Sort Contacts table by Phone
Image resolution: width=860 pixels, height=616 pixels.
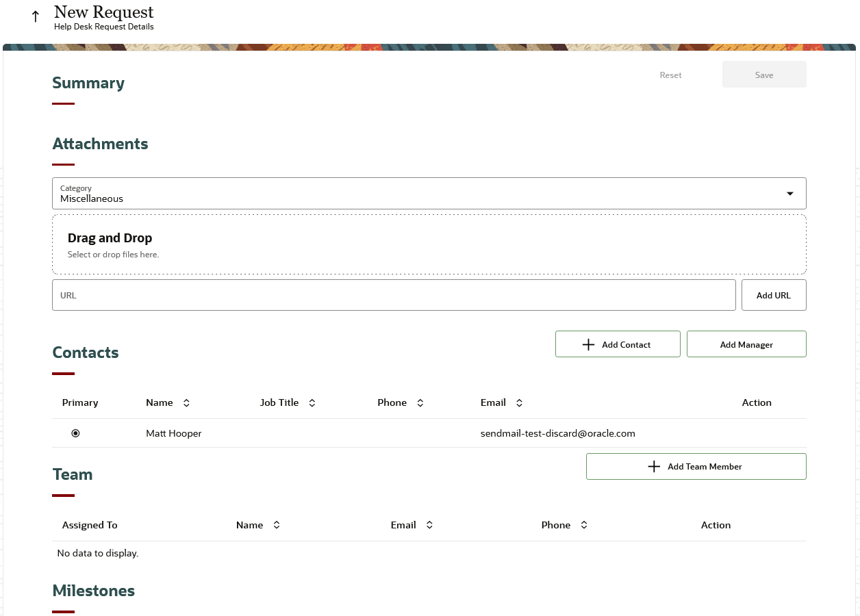tap(420, 403)
